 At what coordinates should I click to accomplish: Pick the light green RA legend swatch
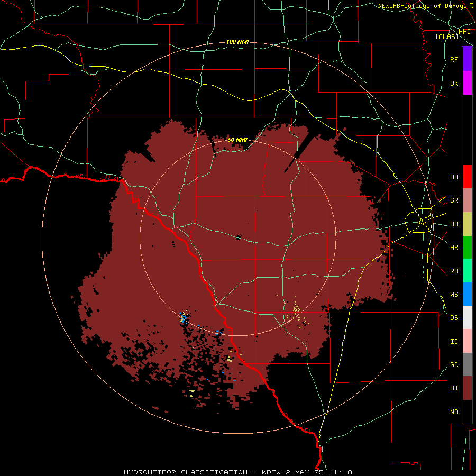click(467, 271)
